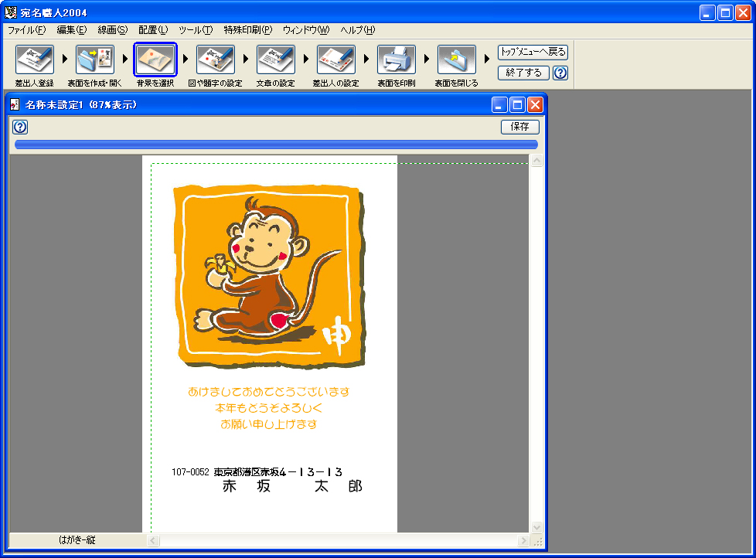756x558 pixels.
Task: Open the ツール(T) menu
Action: pos(195,30)
